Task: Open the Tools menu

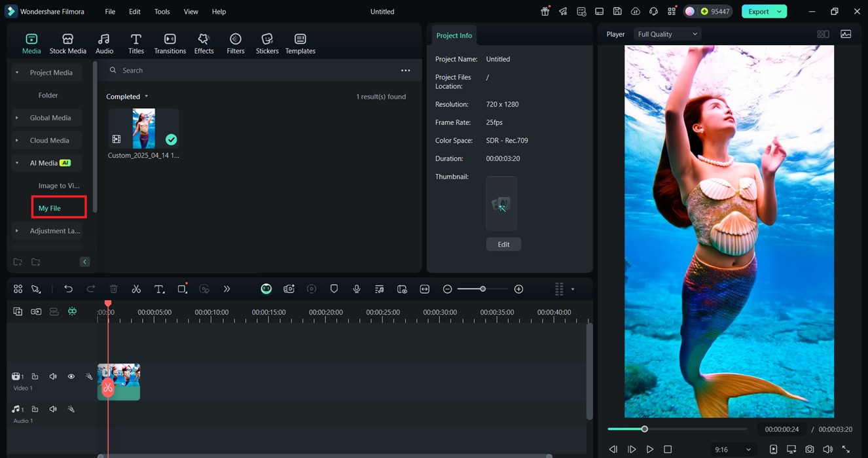Action: [x=162, y=11]
